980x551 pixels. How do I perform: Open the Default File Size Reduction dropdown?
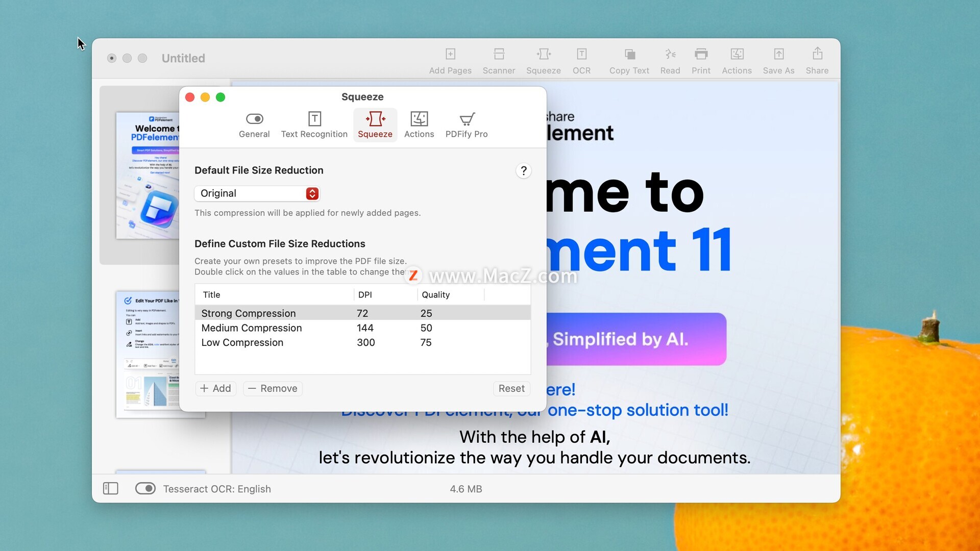click(257, 193)
